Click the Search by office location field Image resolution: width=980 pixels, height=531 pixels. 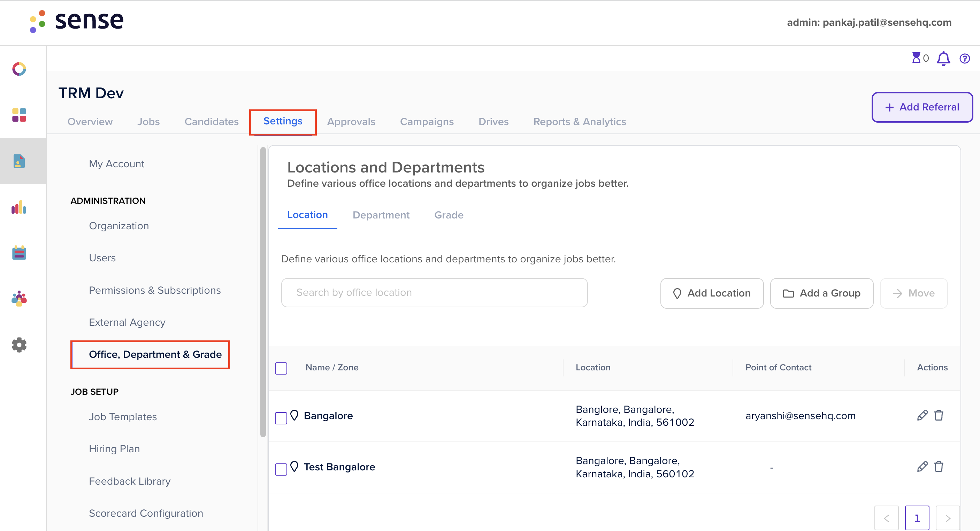tap(435, 293)
